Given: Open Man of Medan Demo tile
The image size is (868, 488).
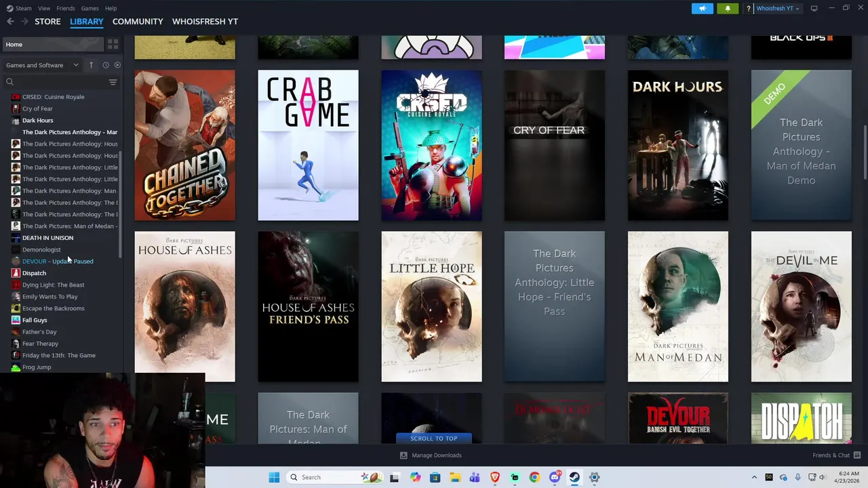Looking at the screenshot, I should click(x=801, y=145).
